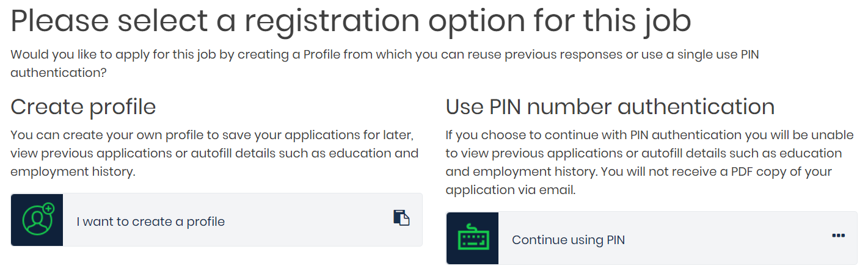Click the "Would you like to apply" intro text
This screenshot has height=274, width=868.
point(385,63)
